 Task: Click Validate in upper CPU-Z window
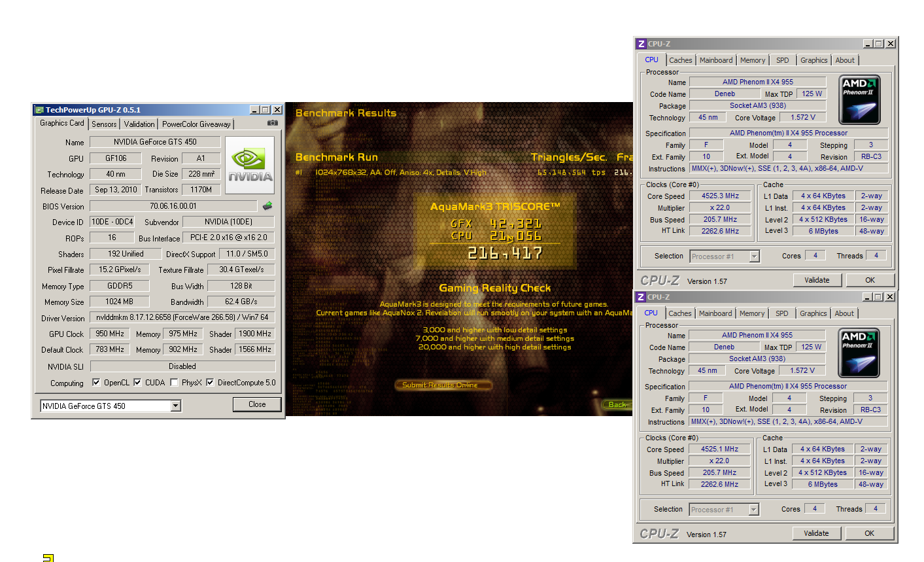point(817,280)
